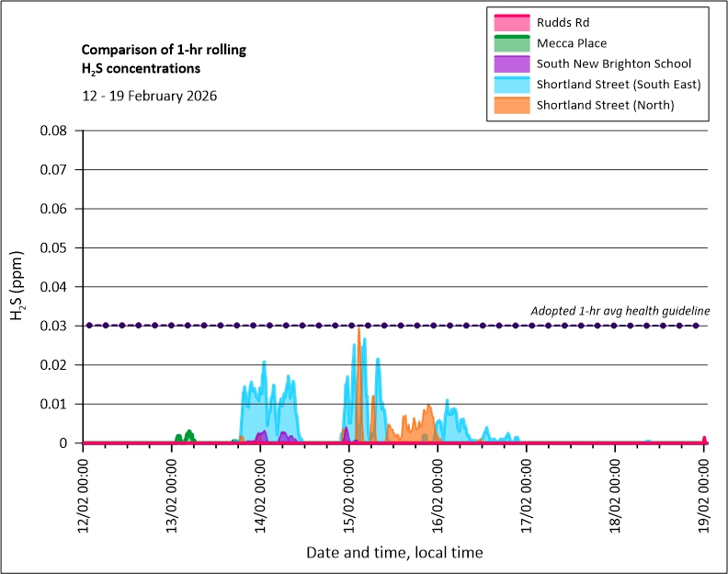Click the '12 - 19 February 2026' date subtitle

pyautogui.click(x=149, y=96)
